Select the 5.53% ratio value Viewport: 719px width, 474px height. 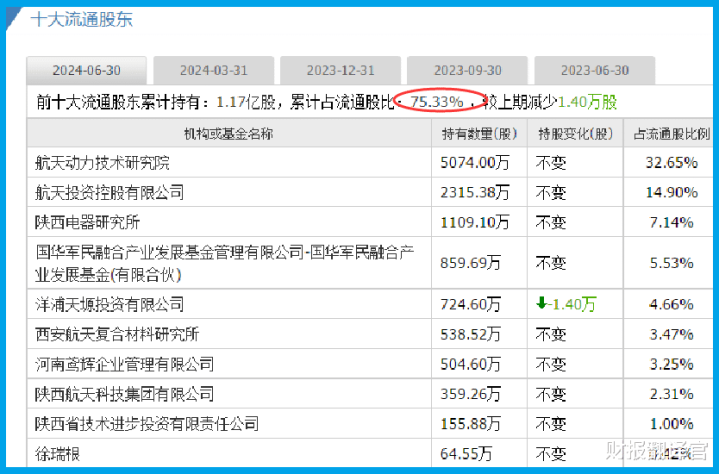pos(671,263)
